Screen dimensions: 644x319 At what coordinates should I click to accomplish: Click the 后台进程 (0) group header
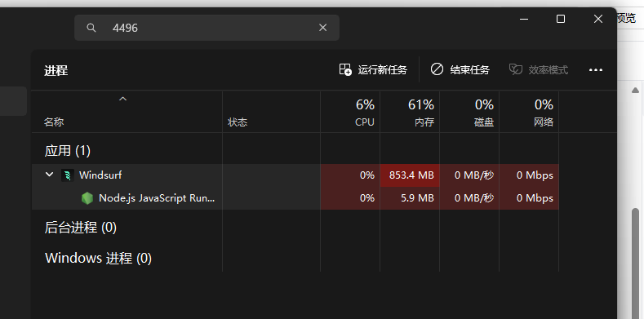pos(81,227)
